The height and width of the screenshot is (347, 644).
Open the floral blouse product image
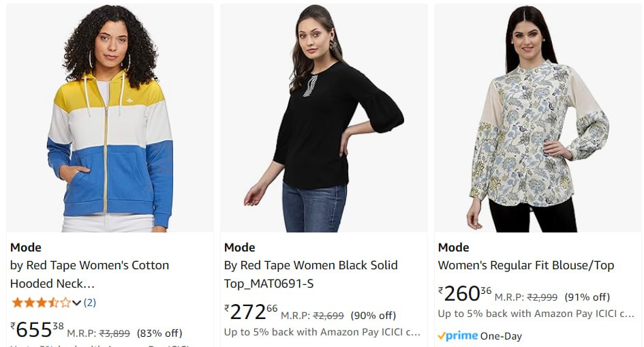pos(538,118)
